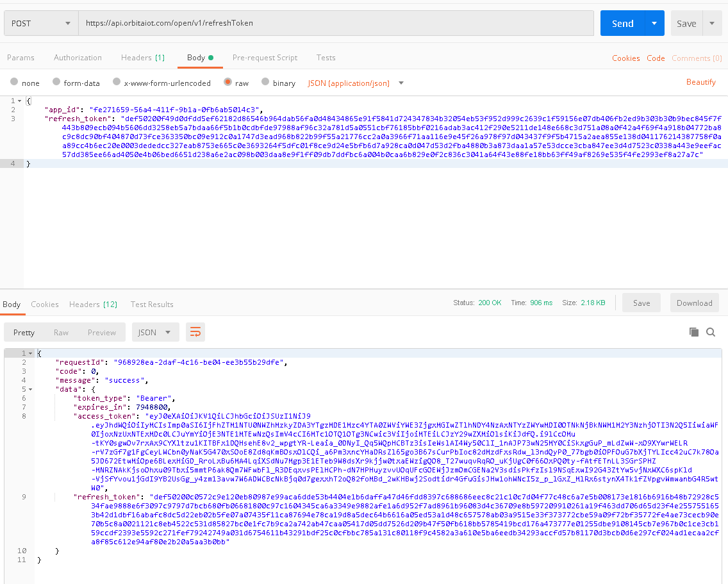Toggle the wrap lines icon

tap(195, 332)
